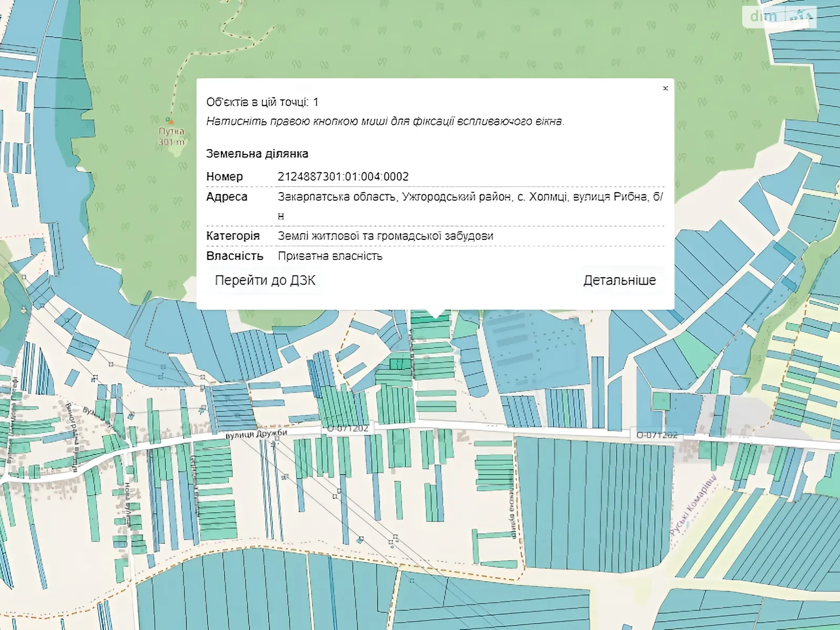The height and width of the screenshot is (630, 840).
Task: Click the Руські Комарівці place label
Action: [x=693, y=506]
